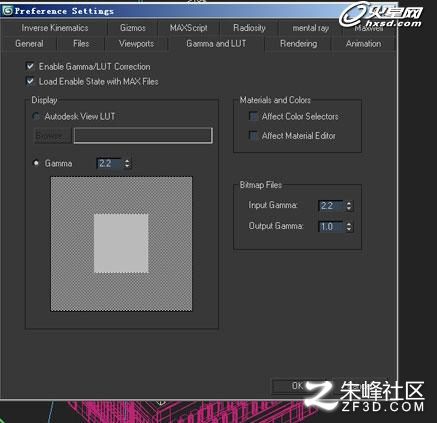Click the OK button
The height and width of the screenshot is (423, 437).
pyautogui.click(x=298, y=386)
